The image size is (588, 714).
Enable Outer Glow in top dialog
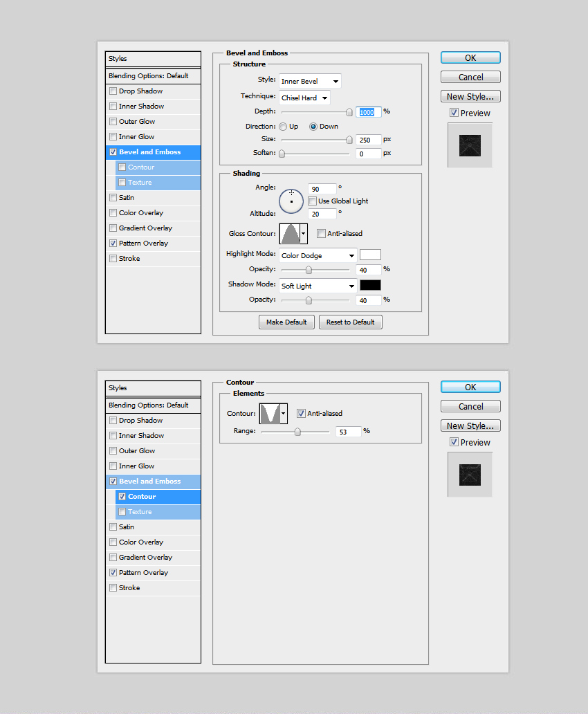click(x=113, y=122)
